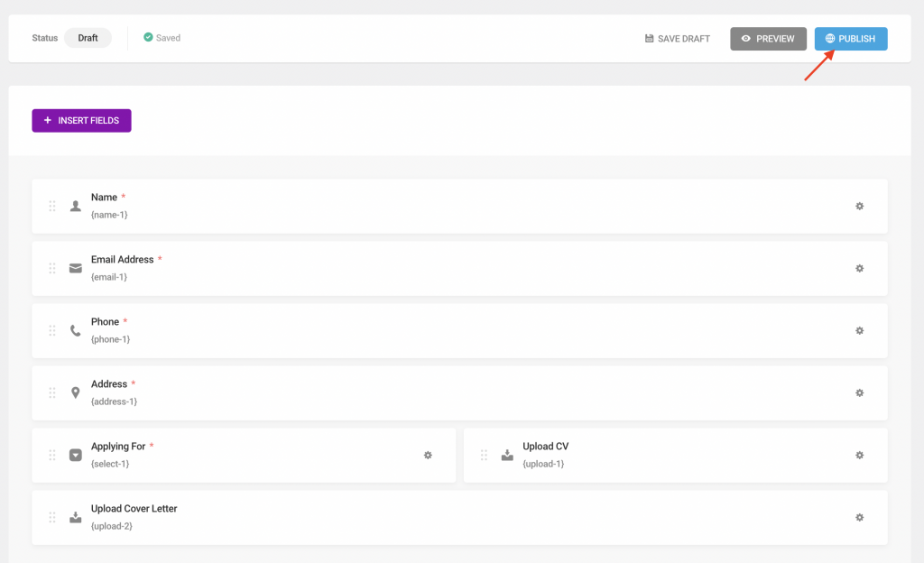Preview the form
The height and width of the screenshot is (563, 924).
click(x=769, y=39)
